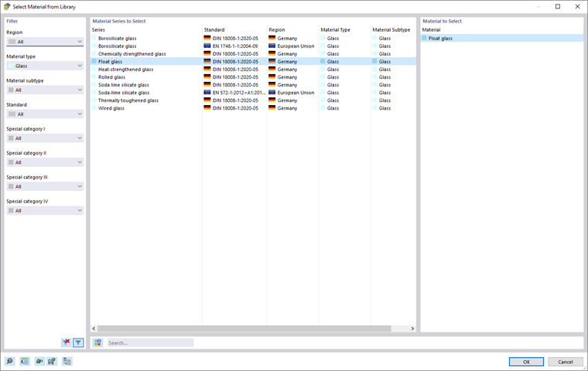Sort by the Material Subtype column header
Image resolution: width=588 pixels, height=371 pixels.
(x=391, y=29)
